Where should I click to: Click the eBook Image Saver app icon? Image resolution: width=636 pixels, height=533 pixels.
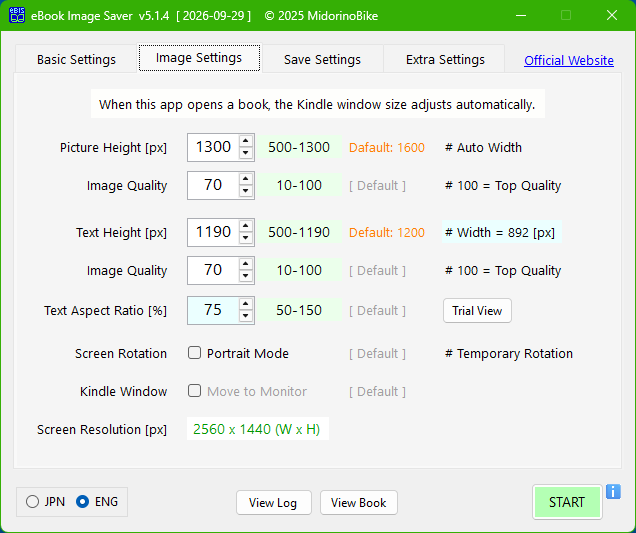click(x=17, y=15)
